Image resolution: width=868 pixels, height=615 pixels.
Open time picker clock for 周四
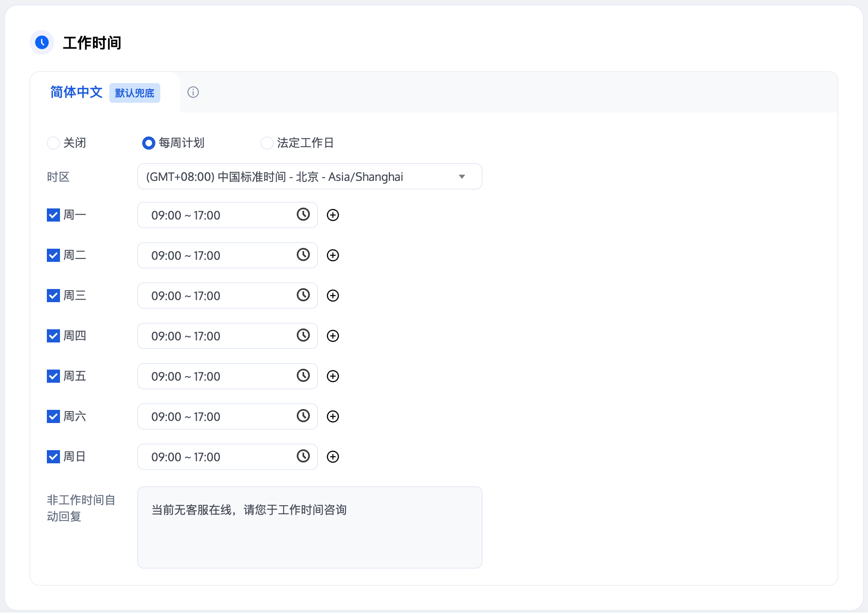303,335
